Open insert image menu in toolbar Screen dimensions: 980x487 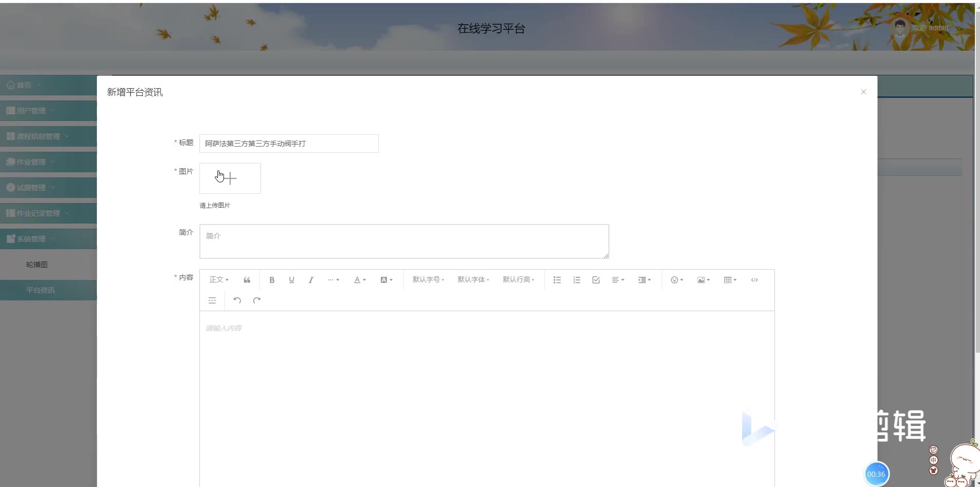704,280
